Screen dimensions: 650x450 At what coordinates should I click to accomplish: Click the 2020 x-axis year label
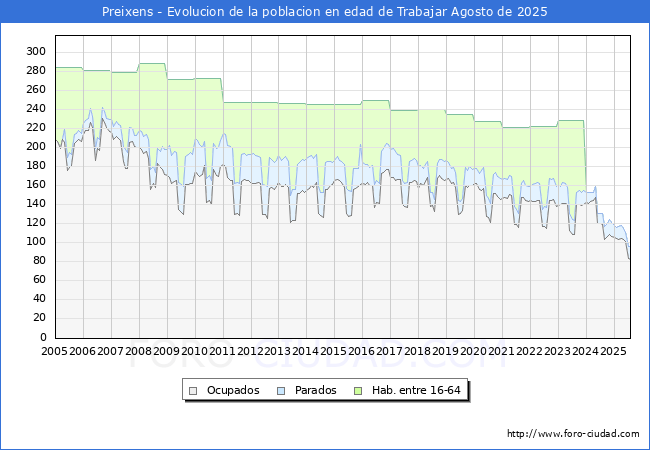point(473,351)
